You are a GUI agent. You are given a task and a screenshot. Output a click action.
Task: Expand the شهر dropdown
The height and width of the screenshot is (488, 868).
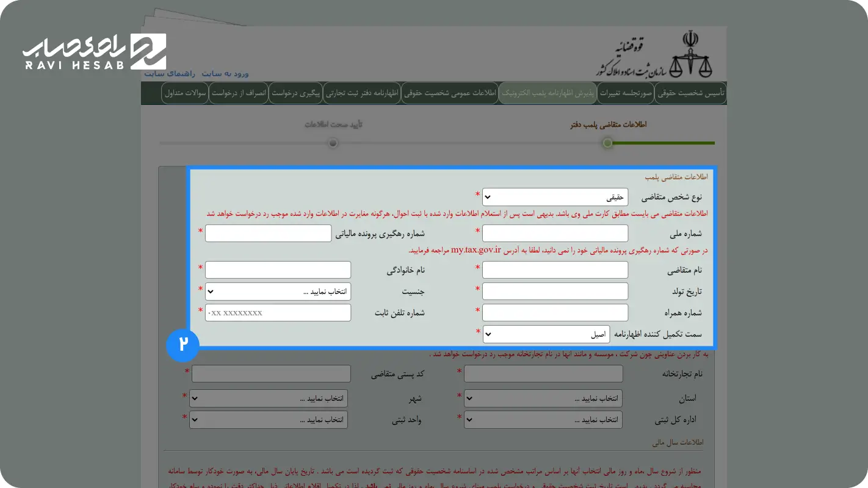coord(269,398)
